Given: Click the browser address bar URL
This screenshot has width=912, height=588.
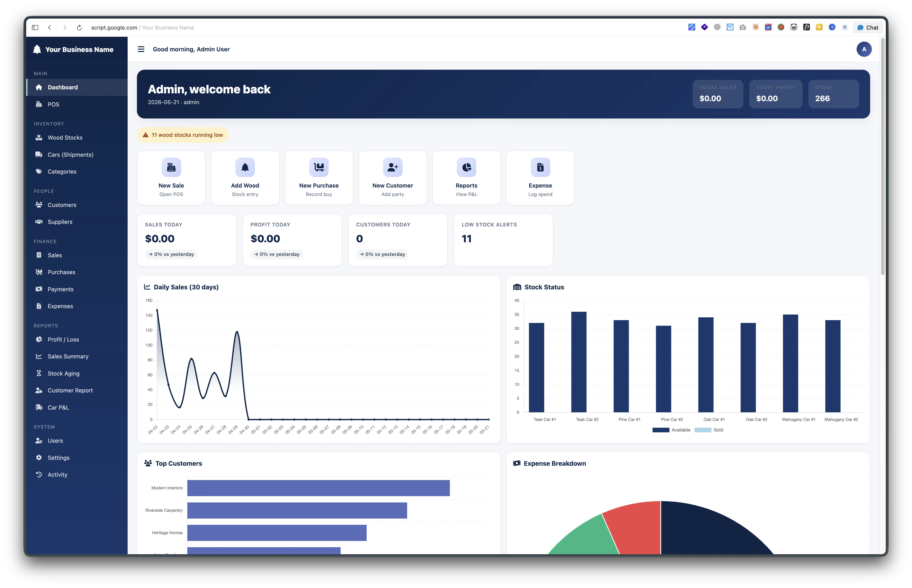Looking at the screenshot, I should 142,27.
